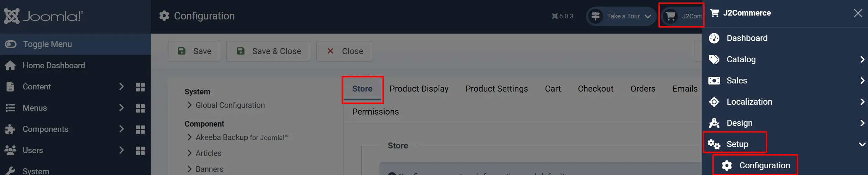Switch to the Product Display tab
This screenshot has height=175, width=868.
click(419, 89)
